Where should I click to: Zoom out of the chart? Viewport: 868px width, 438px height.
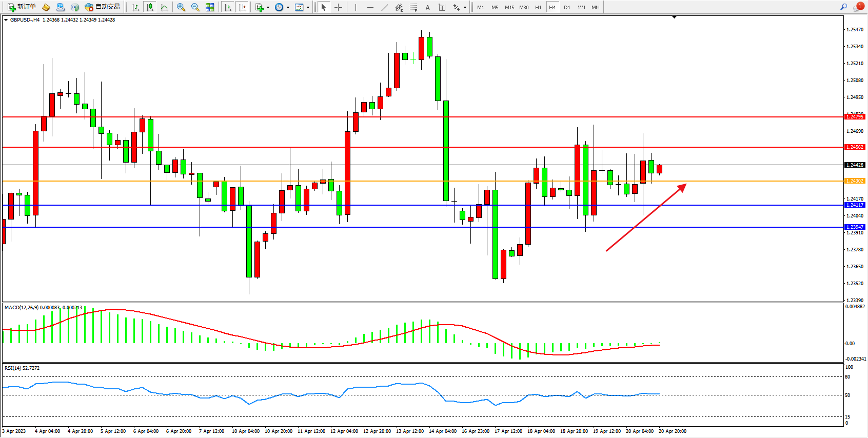195,7
